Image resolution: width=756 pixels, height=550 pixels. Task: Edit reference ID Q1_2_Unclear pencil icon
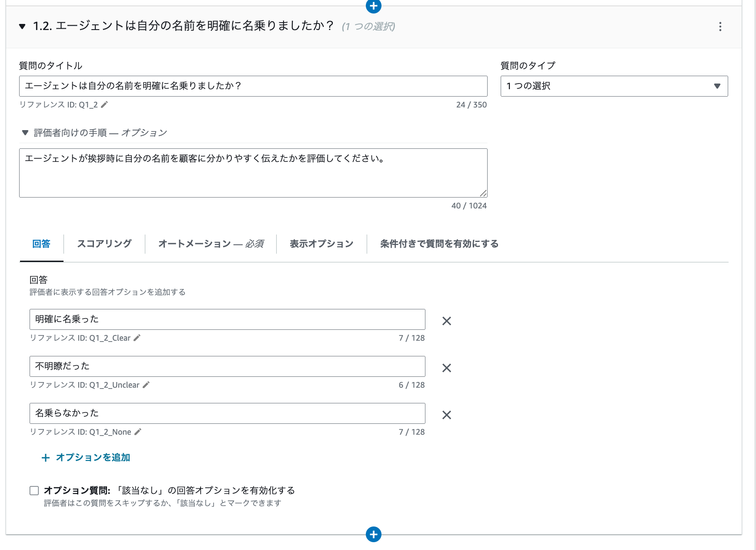pyautogui.click(x=146, y=385)
